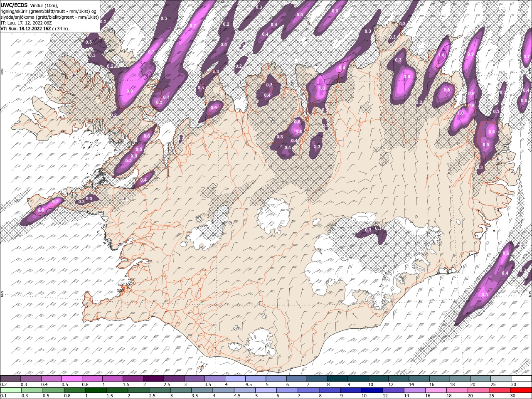Click the '0.2' label in the top legend row
This screenshot has height=399, width=532.
tap(3, 384)
